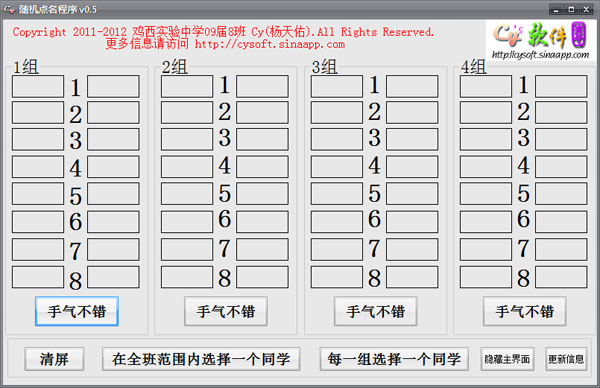Select right box of row 1 in 1组
The width and height of the screenshot is (600, 388).
(113, 86)
